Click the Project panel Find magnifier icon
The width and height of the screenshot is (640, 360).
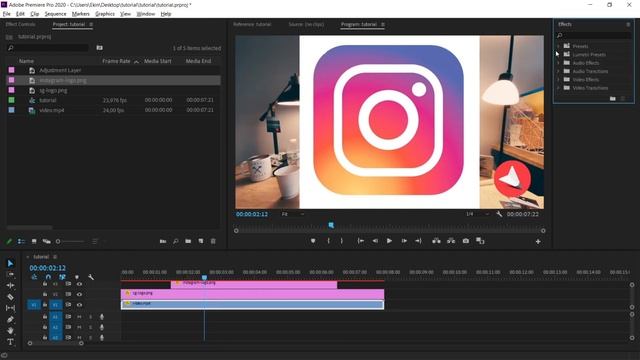click(x=176, y=242)
